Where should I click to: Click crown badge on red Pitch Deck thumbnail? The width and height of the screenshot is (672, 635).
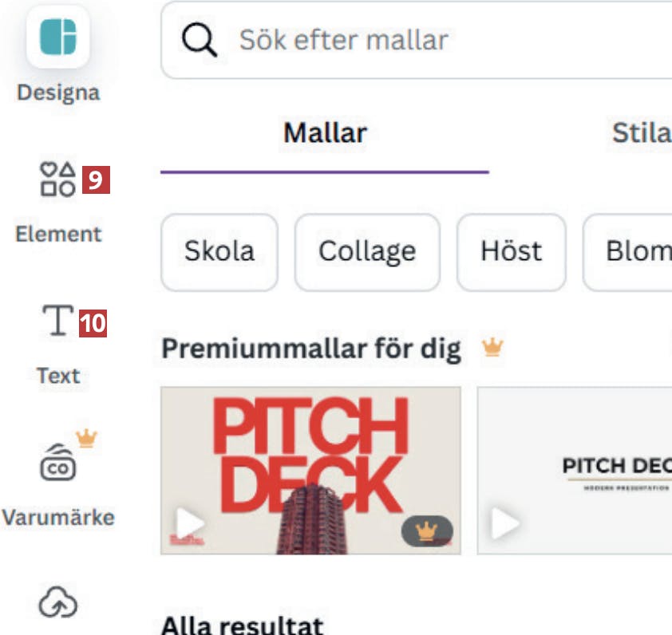pyautogui.click(x=427, y=529)
